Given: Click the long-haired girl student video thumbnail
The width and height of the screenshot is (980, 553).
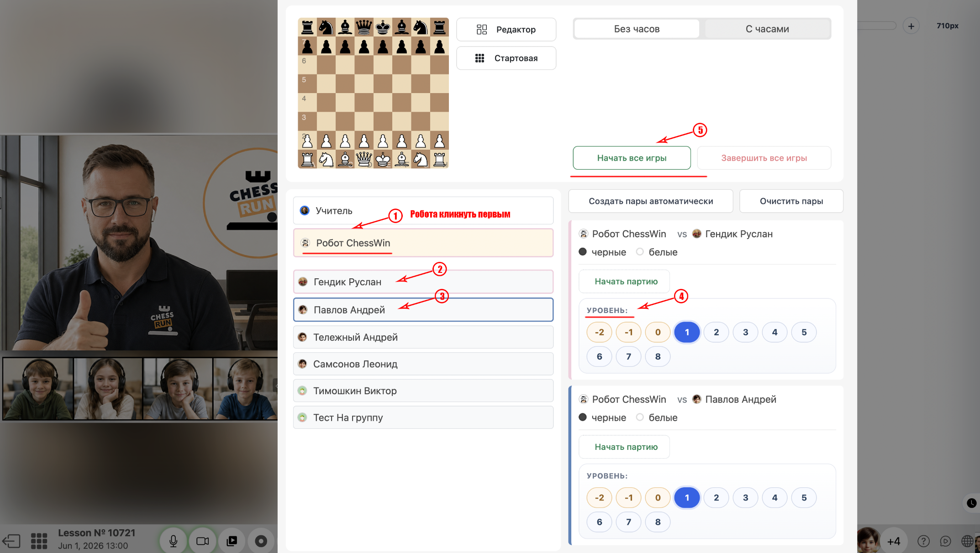Looking at the screenshot, I should 108,389.
